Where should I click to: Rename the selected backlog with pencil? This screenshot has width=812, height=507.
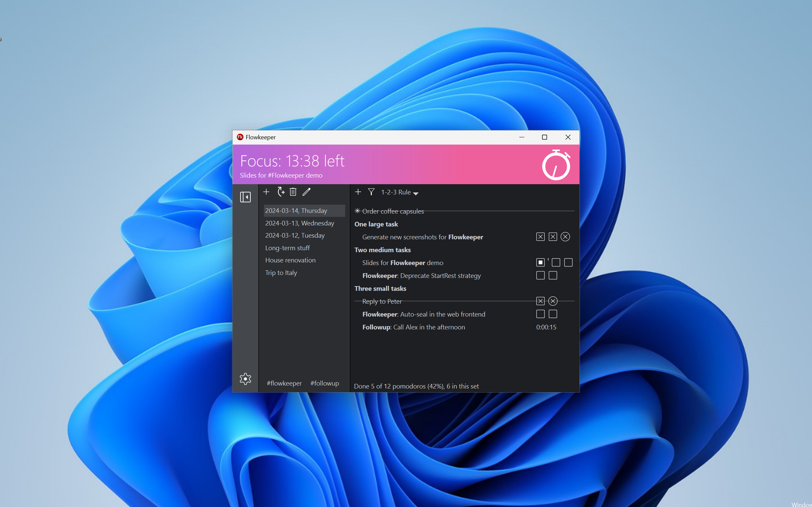point(306,192)
